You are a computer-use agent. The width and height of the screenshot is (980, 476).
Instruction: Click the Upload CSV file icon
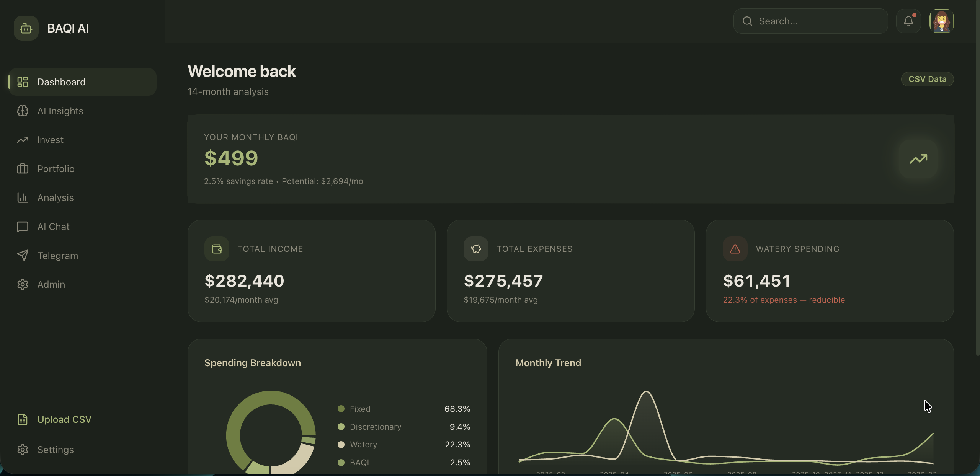pyautogui.click(x=23, y=419)
